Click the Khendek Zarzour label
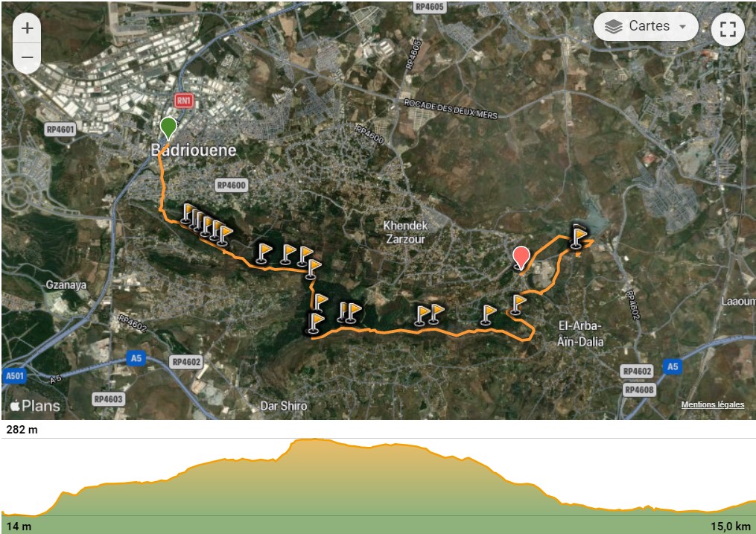This screenshot has width=756, height=534. click(x=405, y=232)
